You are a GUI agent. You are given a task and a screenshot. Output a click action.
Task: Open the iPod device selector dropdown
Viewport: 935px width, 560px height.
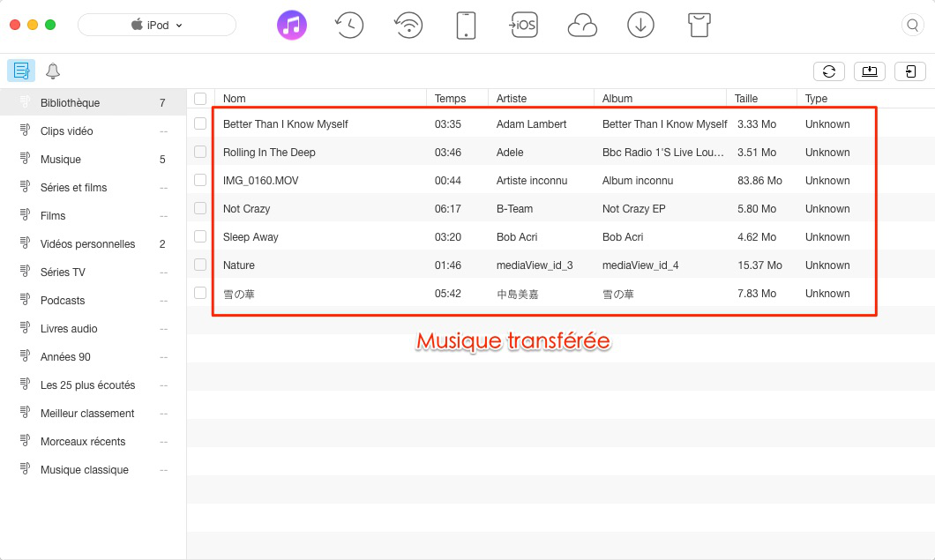click(157, 25)
